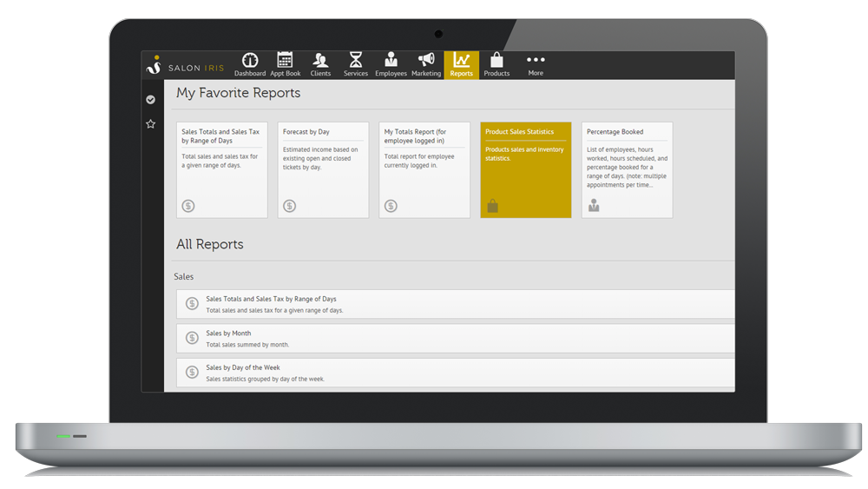
Task: Click the star favorites icon in sidebar
Action: point(150,124)
